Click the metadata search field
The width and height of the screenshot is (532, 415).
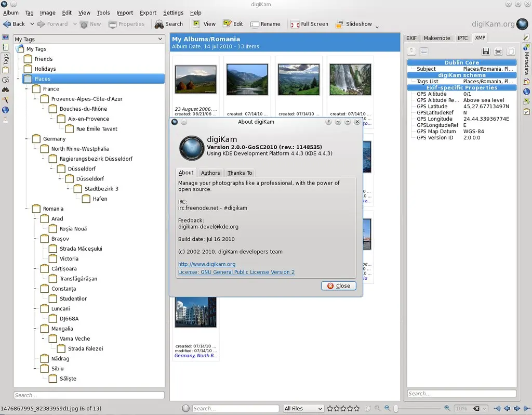tap(461, 394)
